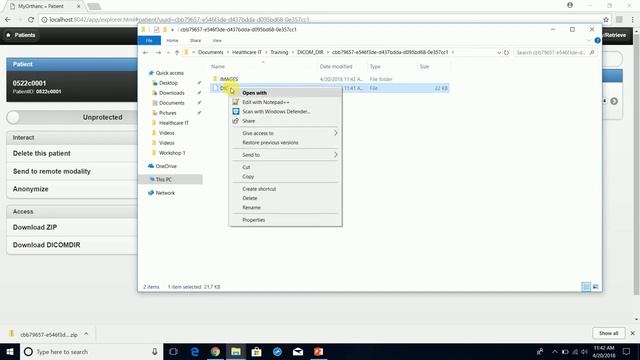Open the Home ribbon tab
Image resolution: width=640 pixels, height=360 pixels.
tap(172, 40)
